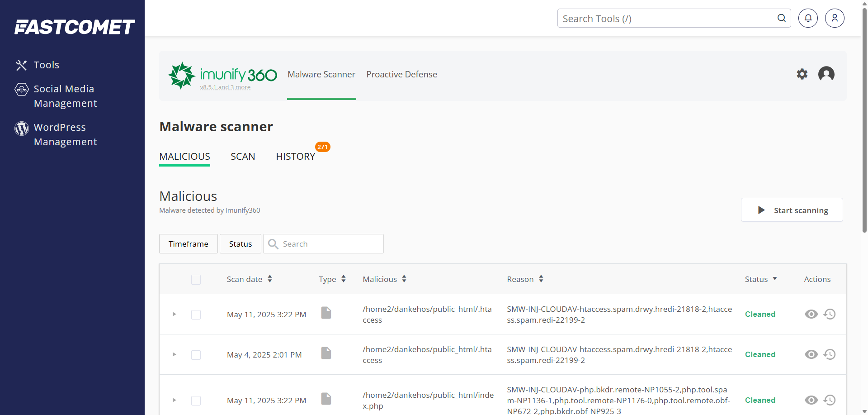Open Imunify360 settings gear

click(x=802, y=74)
